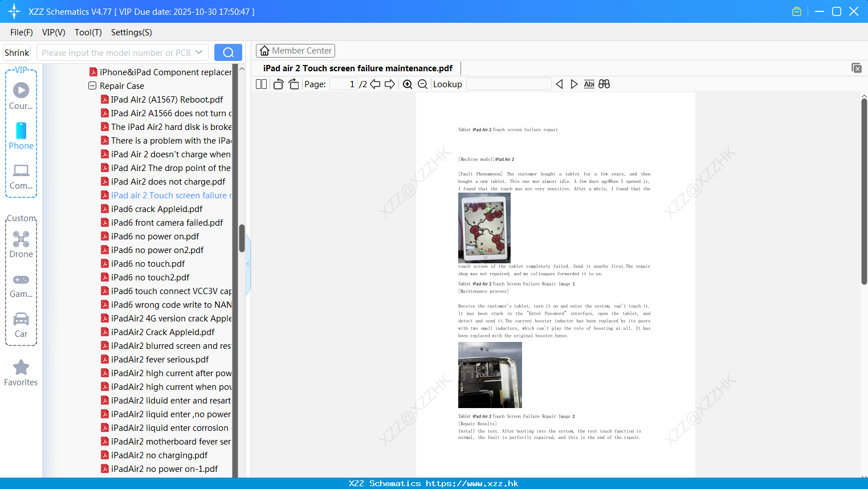
Task: Open Favorites star in sidebar
Action: coord(21,373)
